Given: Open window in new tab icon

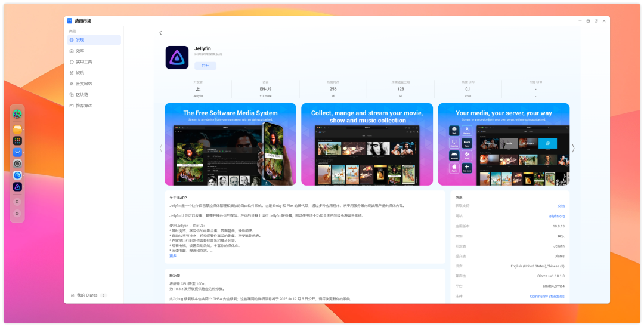Looking at the screenshot, I should pos(596,21).
